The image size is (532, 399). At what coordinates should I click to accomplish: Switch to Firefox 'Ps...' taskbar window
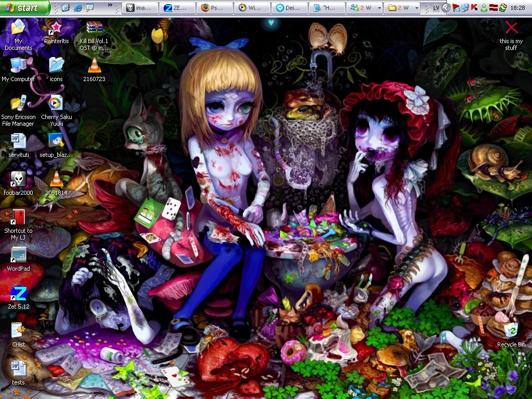coord(215,8)
